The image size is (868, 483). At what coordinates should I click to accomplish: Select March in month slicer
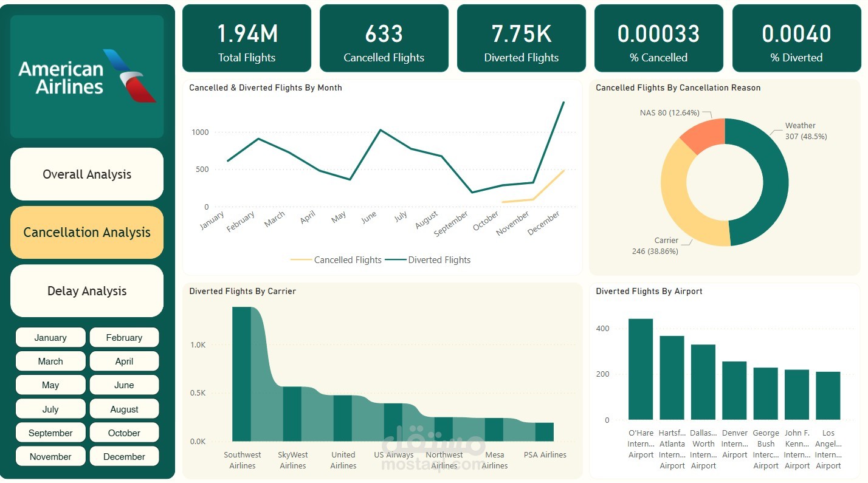point(50,361)
